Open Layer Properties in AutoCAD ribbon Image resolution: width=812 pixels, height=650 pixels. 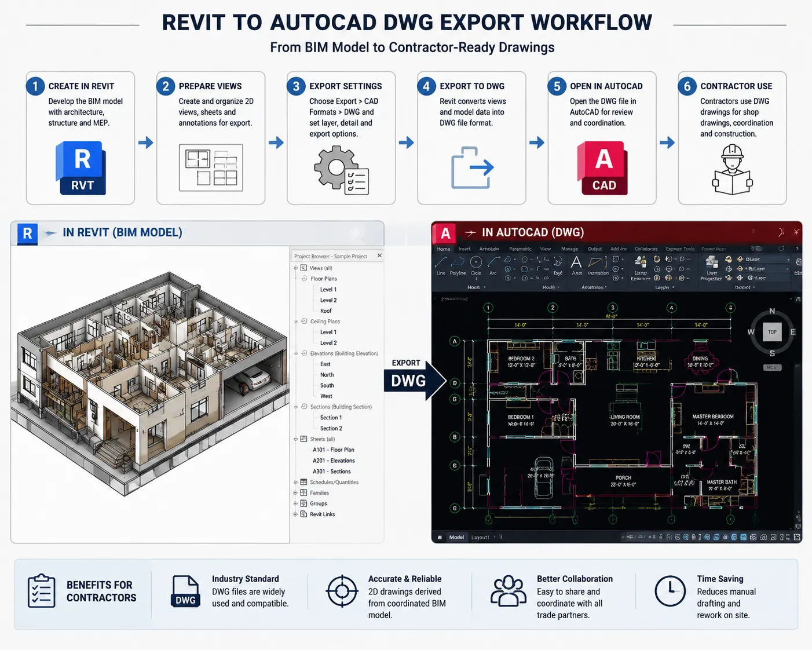[x=711, y=269]
